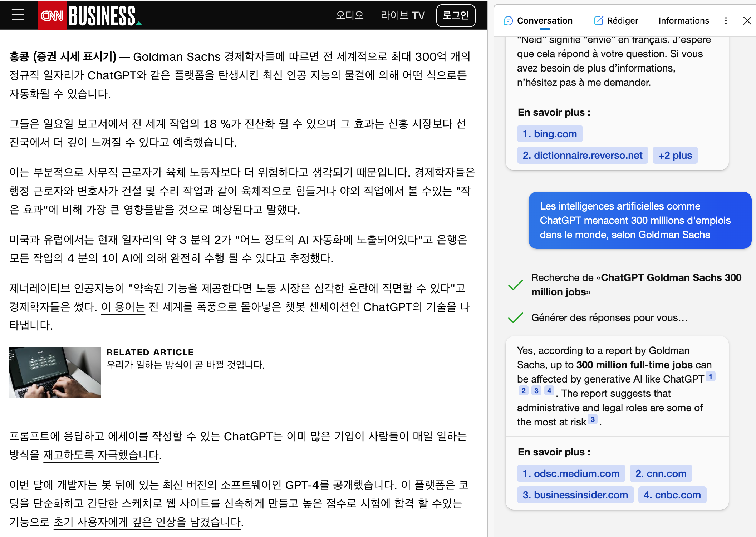Open the cnn.com source link
756x537 pixels.
click(661, 473)
